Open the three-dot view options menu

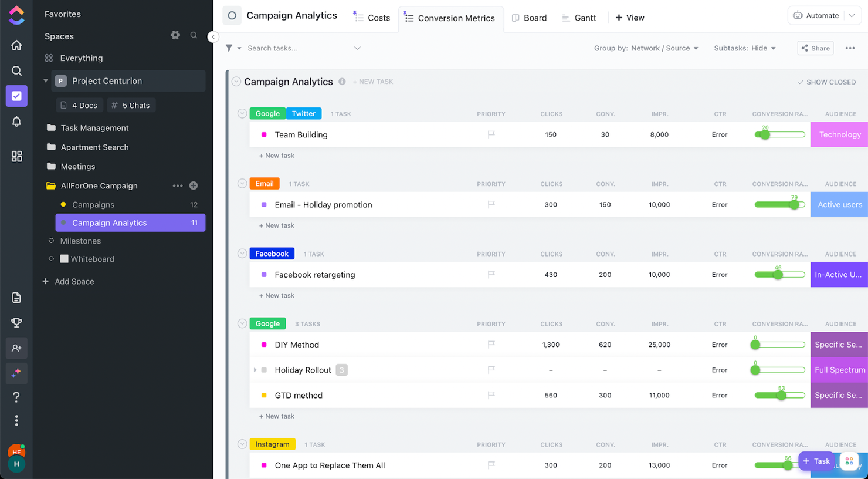click(x=850, y=48)
